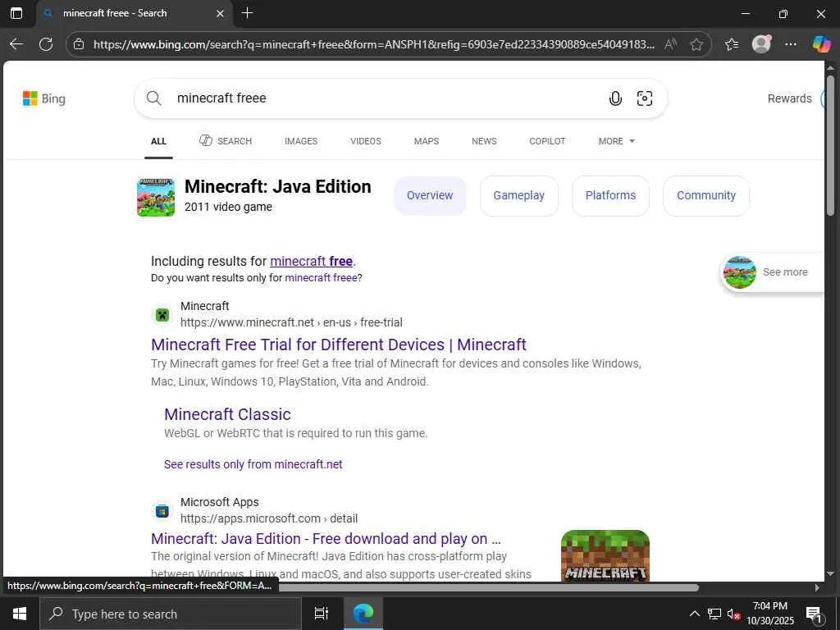This screenshot has height=630, width=840.
Task: Click the network icon in system tray
Action: coord(714,614)
